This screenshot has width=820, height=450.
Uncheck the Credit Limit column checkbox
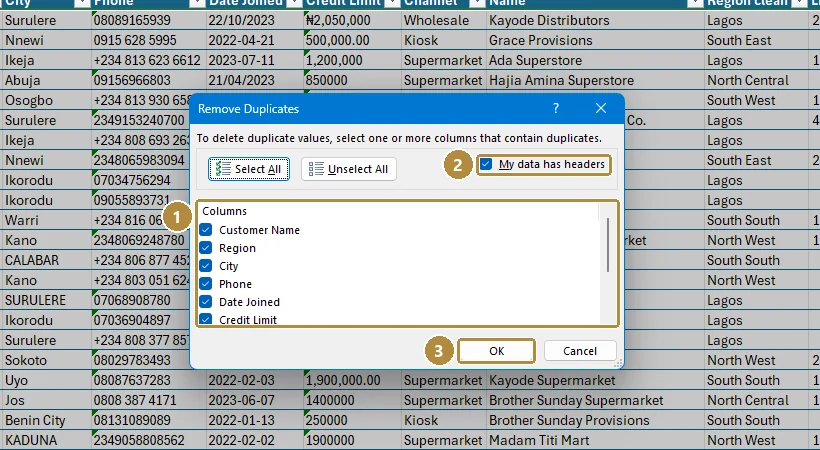206,319
